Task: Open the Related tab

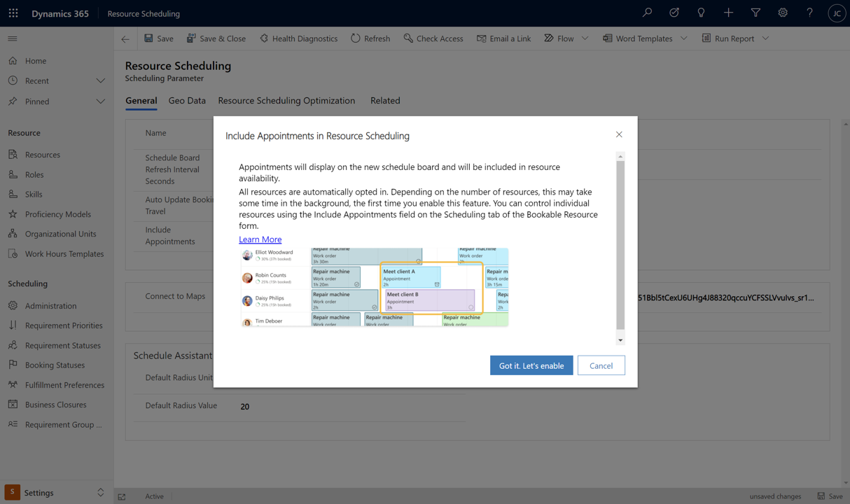Action: [x=385, y=101]
